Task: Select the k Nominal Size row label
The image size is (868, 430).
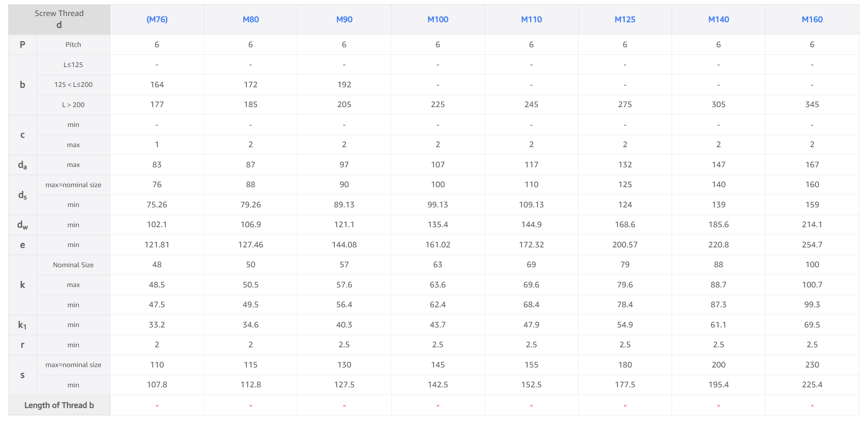Action: point(73,265)
